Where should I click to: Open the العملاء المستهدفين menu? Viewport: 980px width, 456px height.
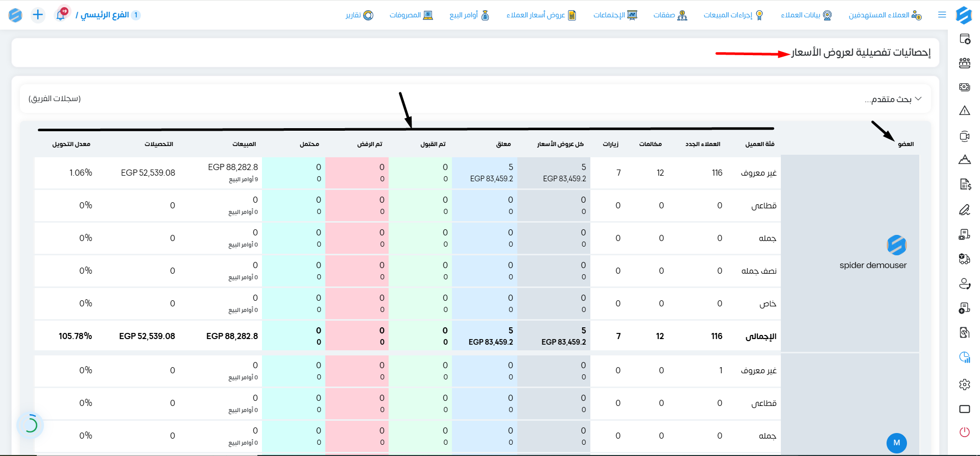click(x=885, y=15)
